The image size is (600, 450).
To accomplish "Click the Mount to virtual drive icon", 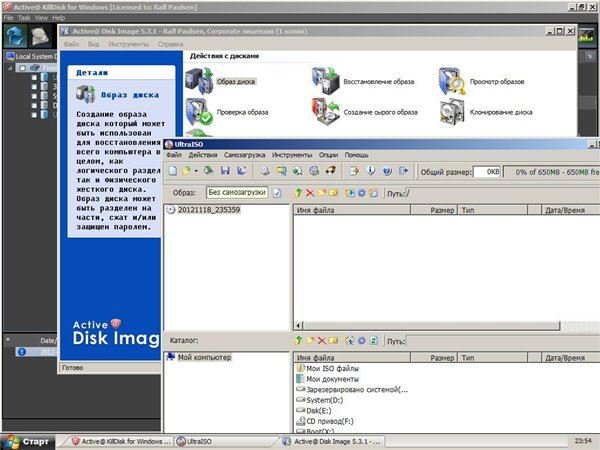I will 298,171.
